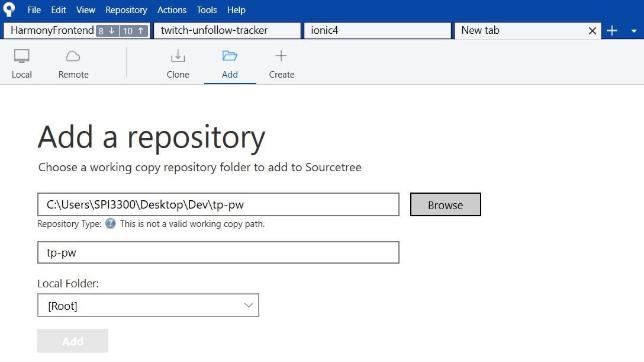Open the Remote repositories view
Screen dimensions: 644x362
click(73, 63)
